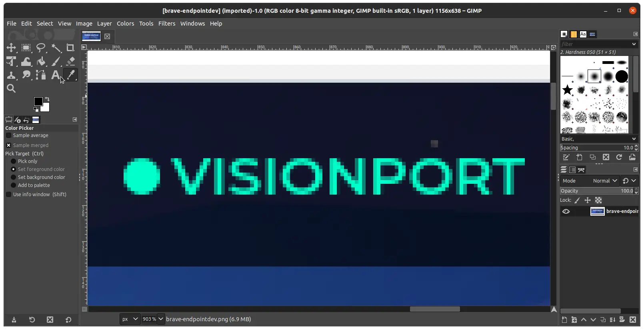Select the Free Select lasso tool
The height and width of the screenshot is (330, 644).
[x=41, y=48]
